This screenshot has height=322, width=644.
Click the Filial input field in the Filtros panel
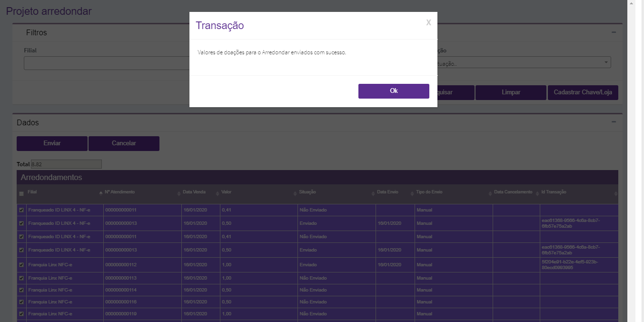107,63
